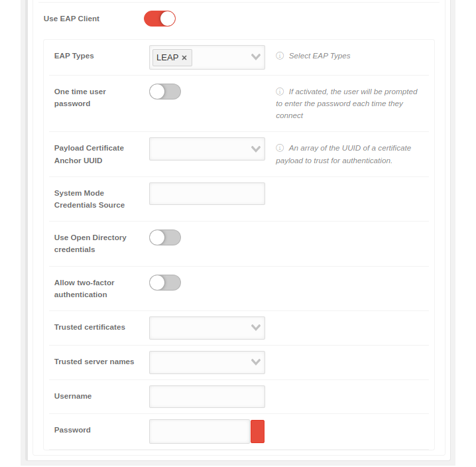This screenshot has width=476, height=467.
Task: Enable Allow two-factor authentication switch
Action: [165, 283]
